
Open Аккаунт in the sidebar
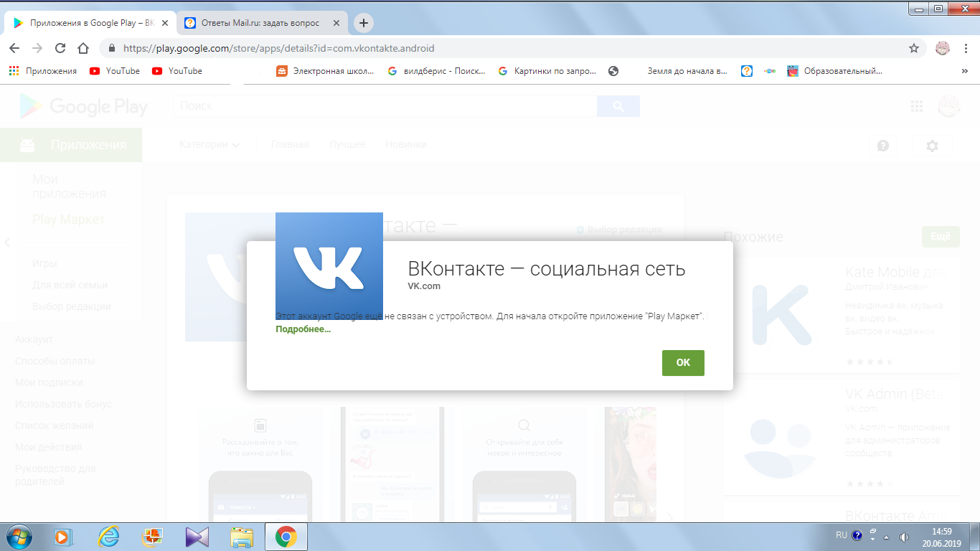[x=34, y=339]
